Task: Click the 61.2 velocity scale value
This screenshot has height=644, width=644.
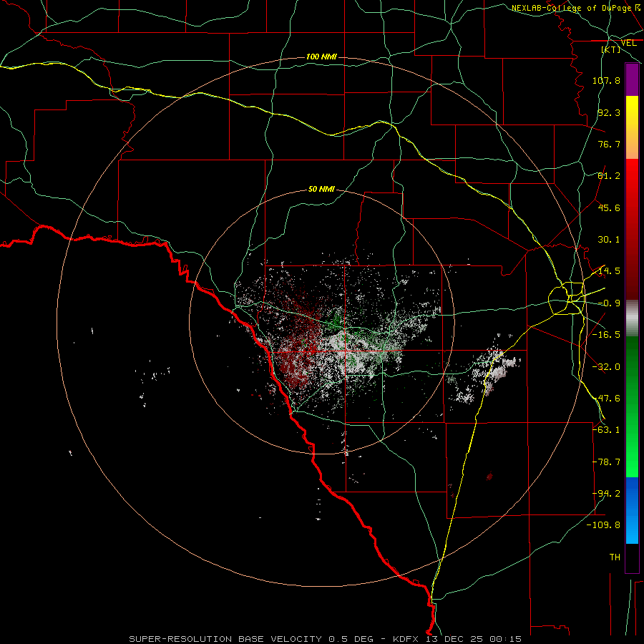Action: pos(609,176)
